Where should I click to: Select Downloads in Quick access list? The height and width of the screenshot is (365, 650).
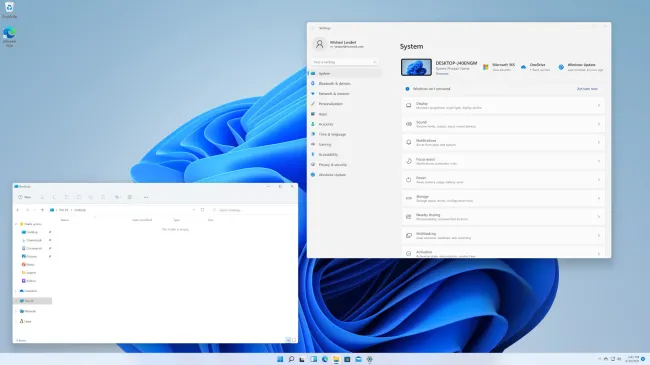point(34,240)
